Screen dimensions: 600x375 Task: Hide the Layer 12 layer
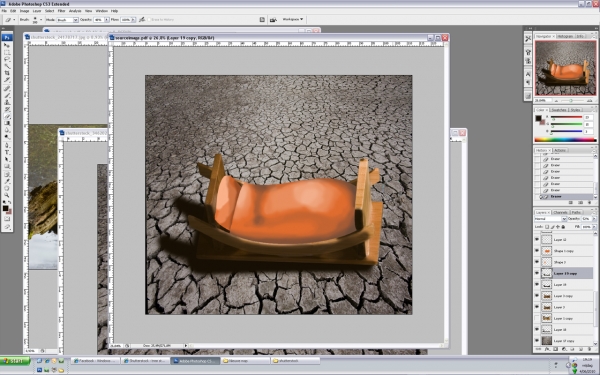537,239
